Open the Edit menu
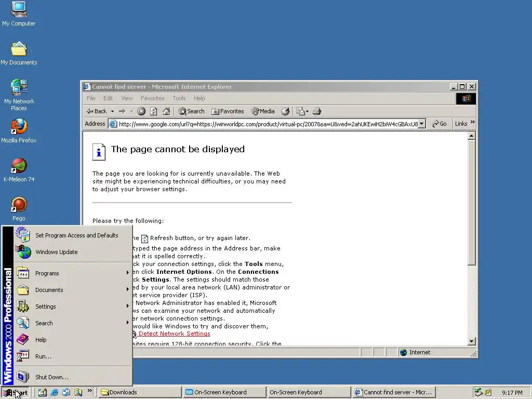The height and width of the screenshot is (399, 532). (x=108, y=98)
